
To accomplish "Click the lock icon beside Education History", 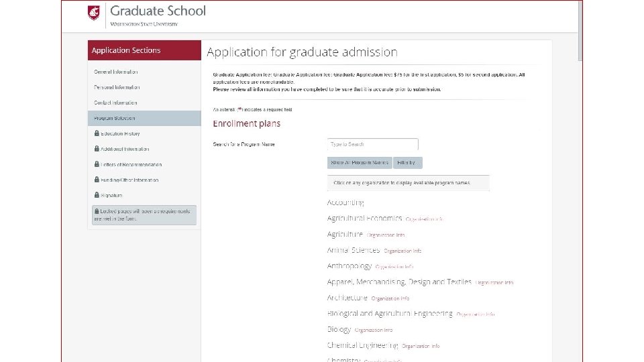I will (x=97, y=133).
